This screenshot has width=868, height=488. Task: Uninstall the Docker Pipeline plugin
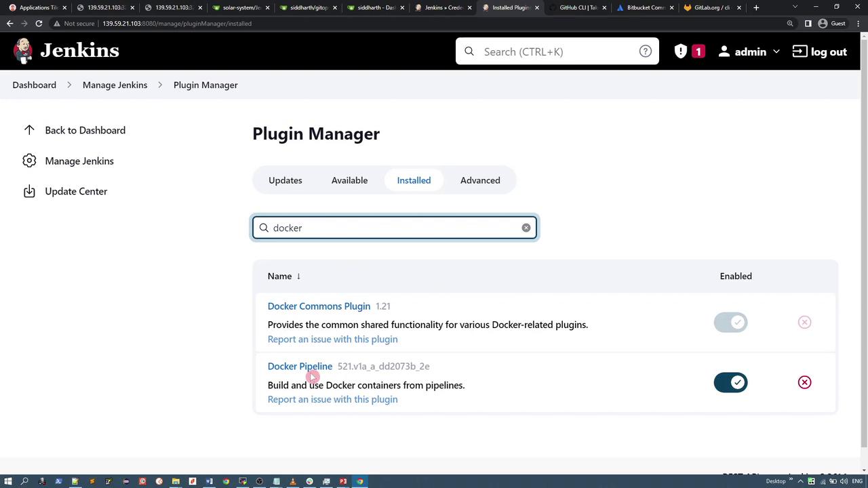[x=804, y=382]
